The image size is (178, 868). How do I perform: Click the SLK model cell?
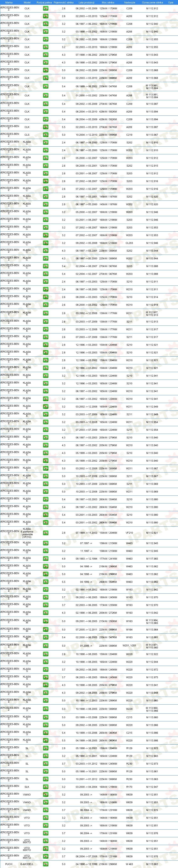(x=27, y=787)
